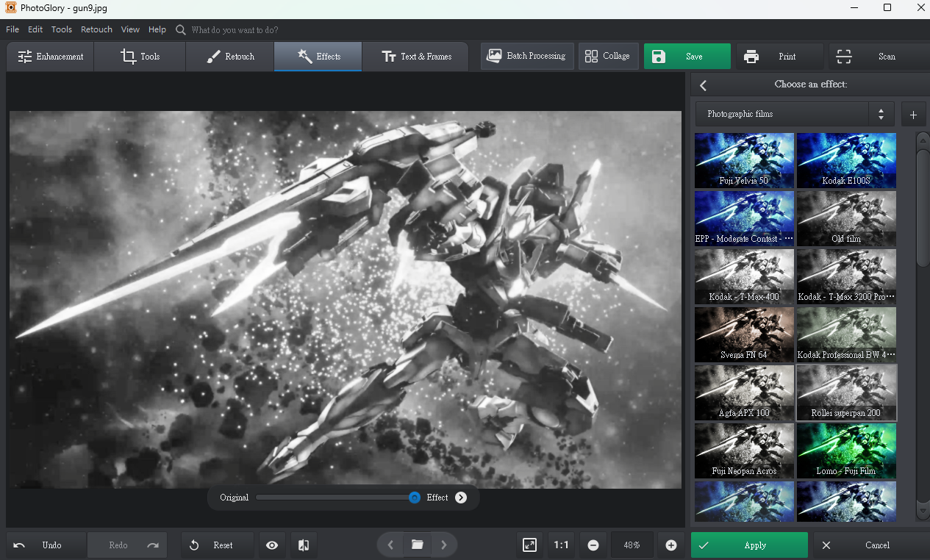This screenshot has height=560, width=930.
Task: Click the 48% zoom value field
Action: [x=632, y=545]
